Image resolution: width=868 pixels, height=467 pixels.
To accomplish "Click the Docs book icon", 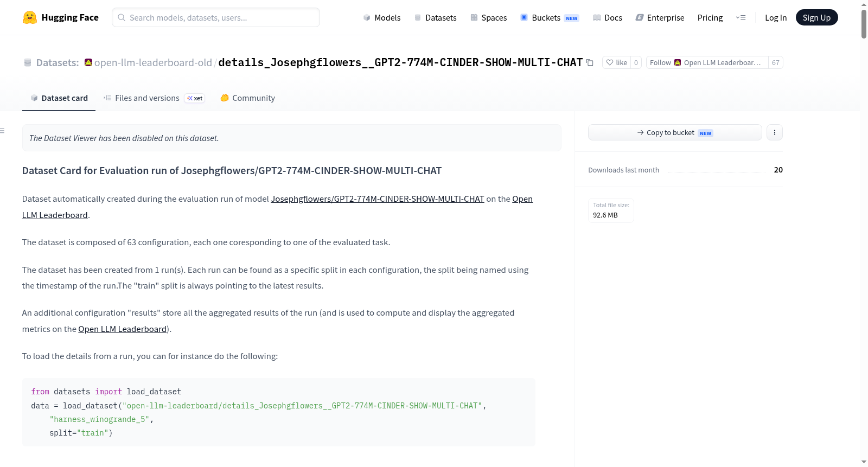I will click(597, 17).
